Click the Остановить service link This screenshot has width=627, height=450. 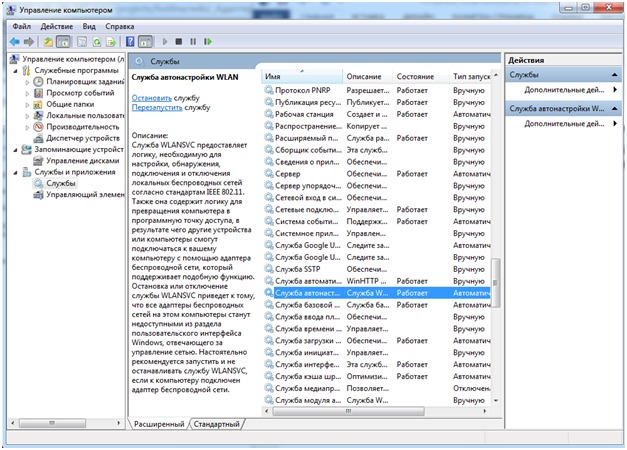[151, 98]
